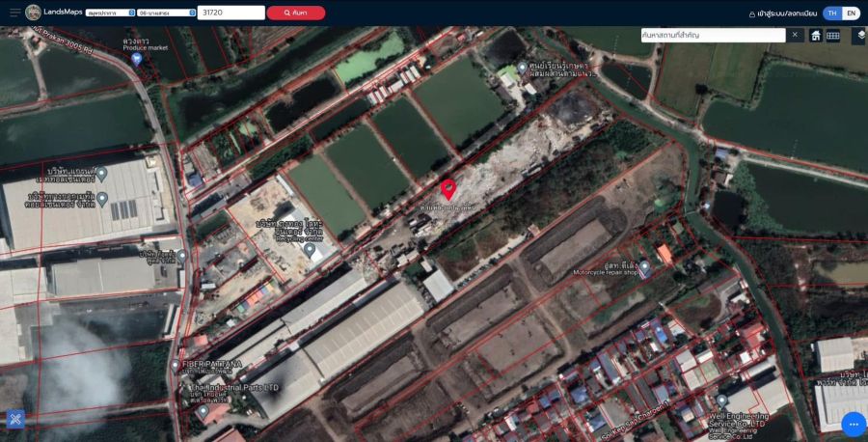Click the place search input box
Viewport: 868px width, 442px height.
tap(713, 35)
